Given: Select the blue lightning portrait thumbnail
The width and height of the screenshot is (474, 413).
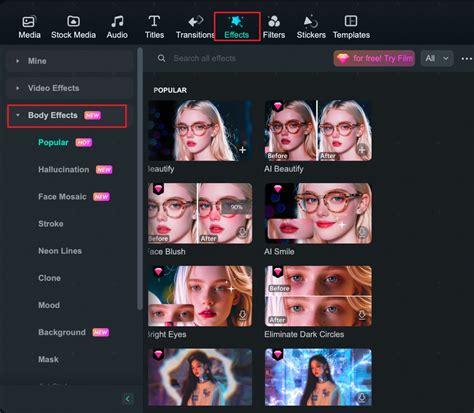Looking at the screenshot, I should [318, 377].
